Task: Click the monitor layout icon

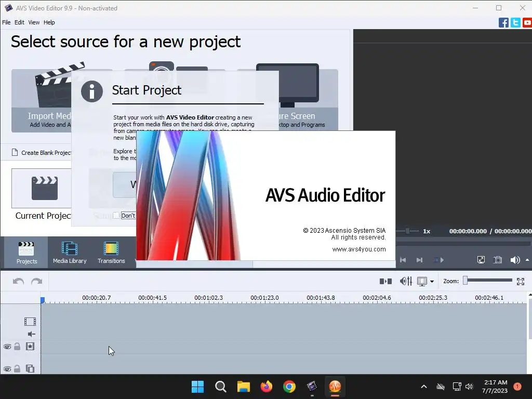Action: pyautogui.click(x=422, y=281)
